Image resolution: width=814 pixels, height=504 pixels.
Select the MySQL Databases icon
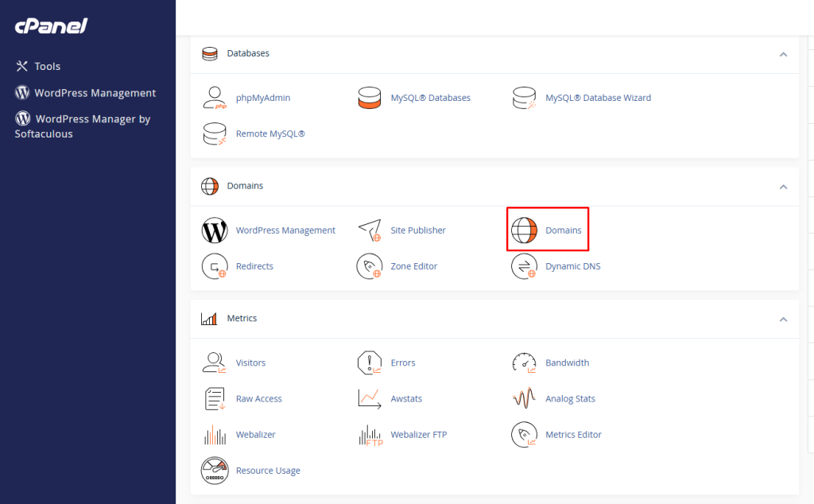369,97
